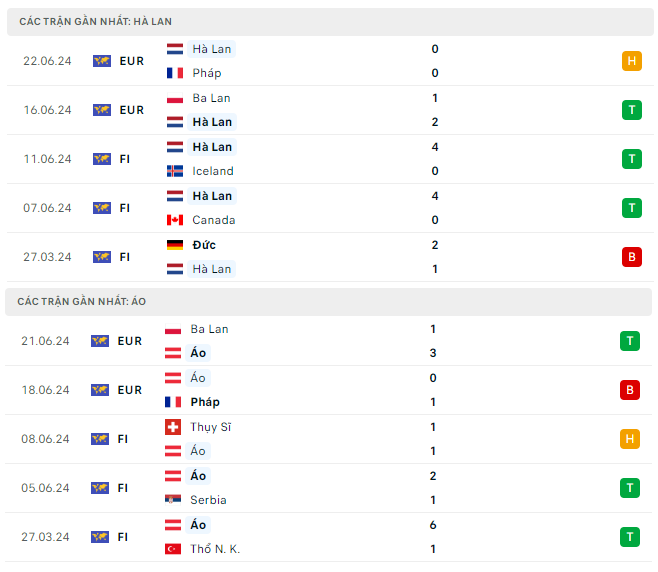Click the Turkey flag beside Thổ N. K.
Image resolution: width=658 pixels, height=572 pixels.
[x=173, y=549]
